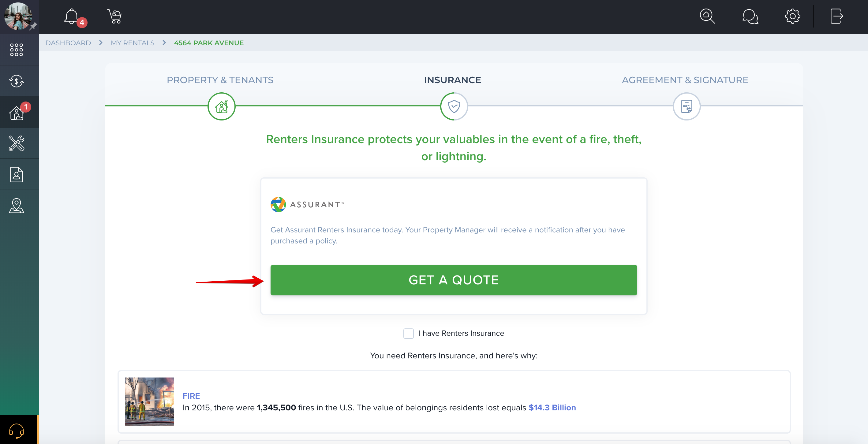
Task: Click the logout icon
Action: click(836, 16)
